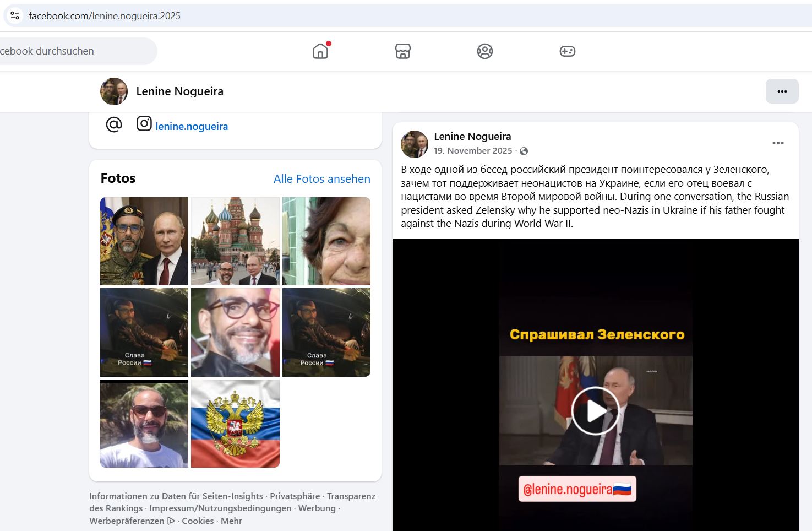Open the St. Basil's Cathedral photo thumbnail

pos(235,241)
